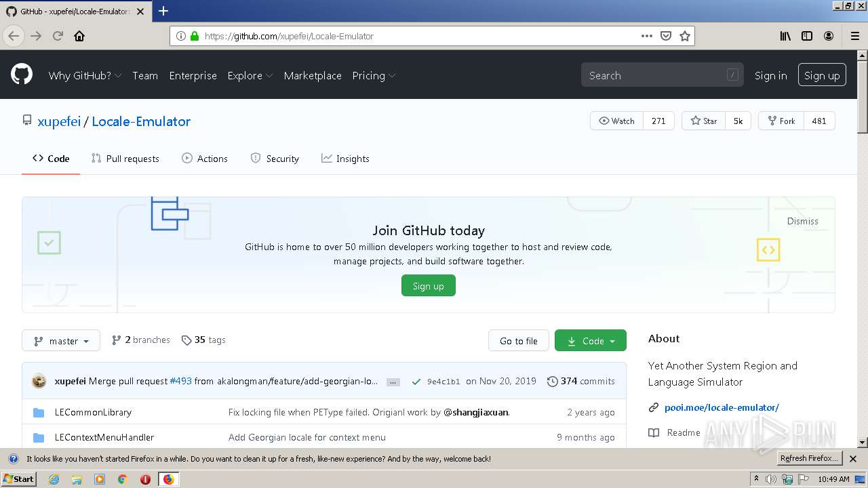The width and height of the screenshot is (868, 488).
Task: View the 35 tags link
Action: point(203,340)
